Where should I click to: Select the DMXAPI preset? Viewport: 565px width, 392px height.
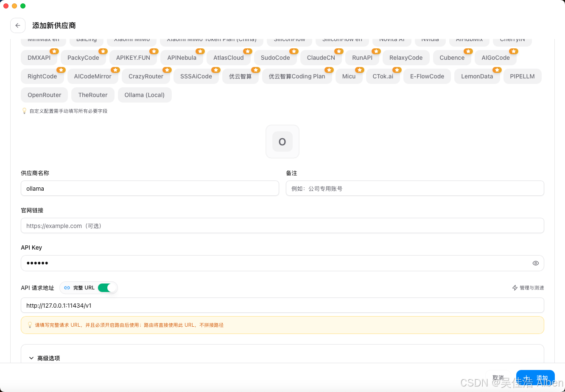point(39,58)
